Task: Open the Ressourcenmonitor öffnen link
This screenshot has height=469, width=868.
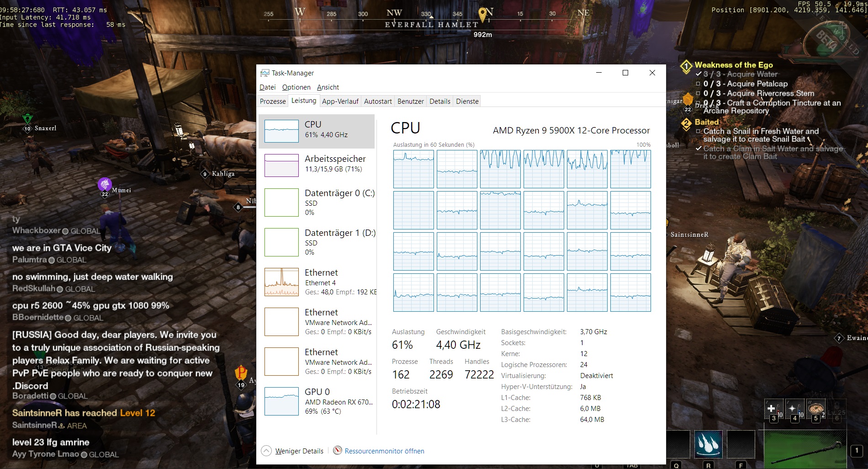Action: (385, 451)
